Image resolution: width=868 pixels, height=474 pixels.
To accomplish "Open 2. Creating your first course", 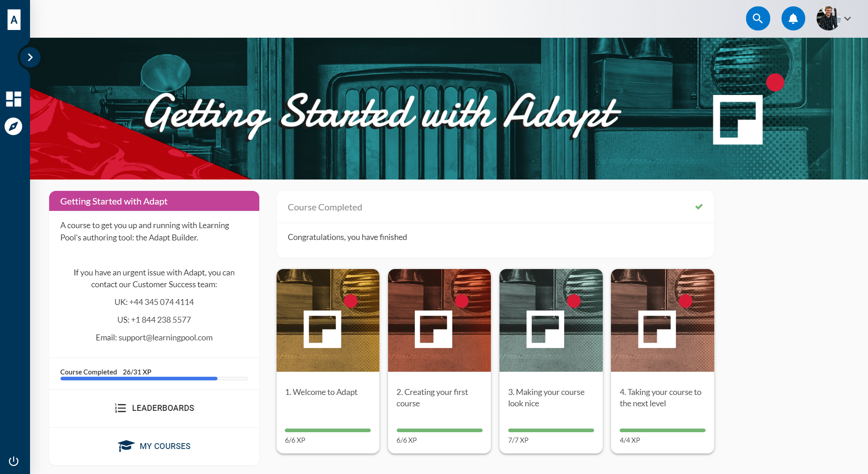I will coord(439,361).
